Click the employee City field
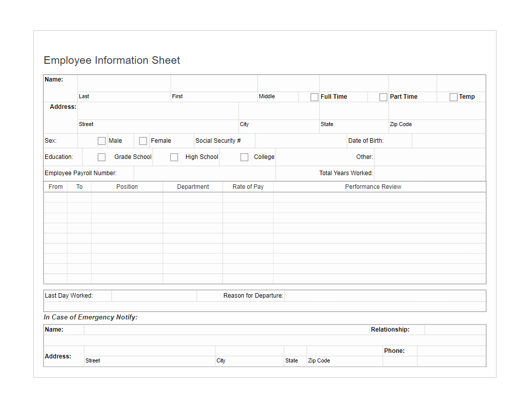The height and width of the screenshot is (405, 532). (x=279, y=111)
